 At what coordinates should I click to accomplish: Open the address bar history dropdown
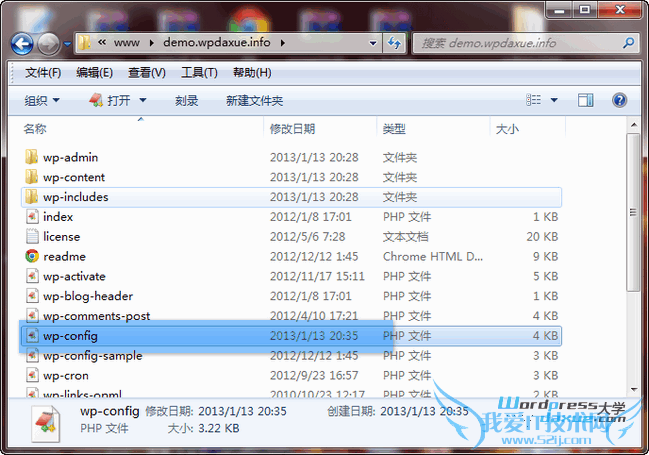(x=373, y=43)
